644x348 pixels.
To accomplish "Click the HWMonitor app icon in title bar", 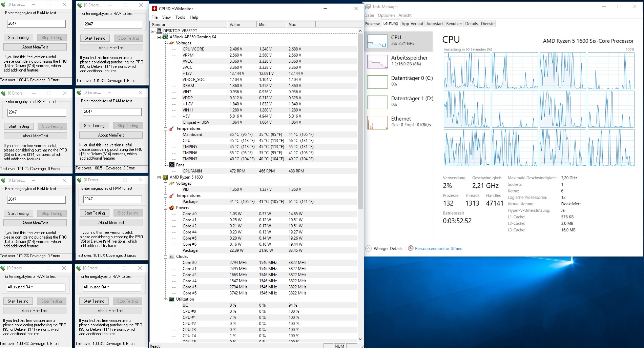I will coord(154,8).
